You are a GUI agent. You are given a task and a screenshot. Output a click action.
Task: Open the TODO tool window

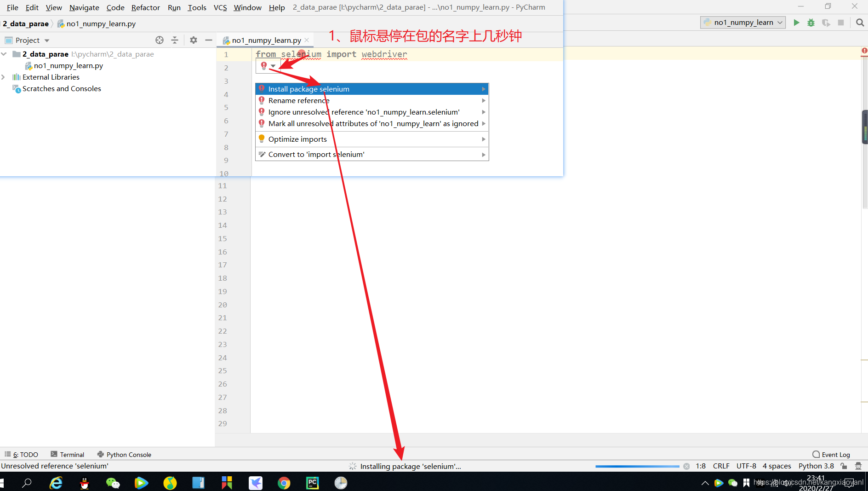click(x=22, y=455)
